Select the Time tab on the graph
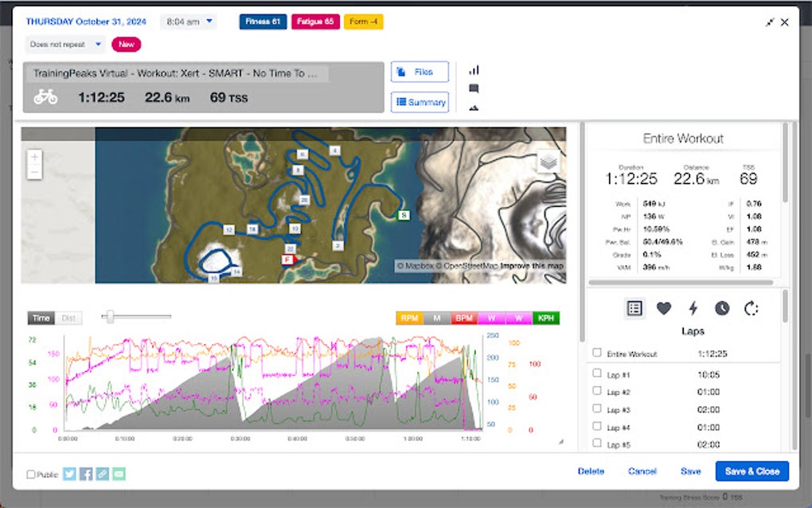812x508 pixels. click(41, 318)
